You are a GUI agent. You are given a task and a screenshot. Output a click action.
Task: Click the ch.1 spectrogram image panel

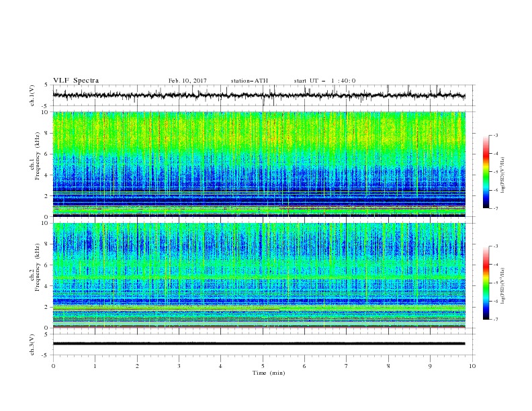tap(259, 164)
